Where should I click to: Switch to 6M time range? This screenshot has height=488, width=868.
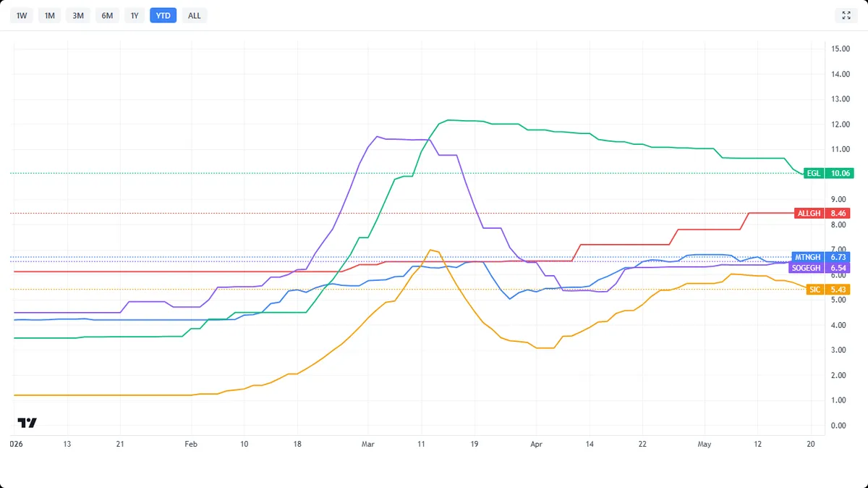(x=107, y=15)
